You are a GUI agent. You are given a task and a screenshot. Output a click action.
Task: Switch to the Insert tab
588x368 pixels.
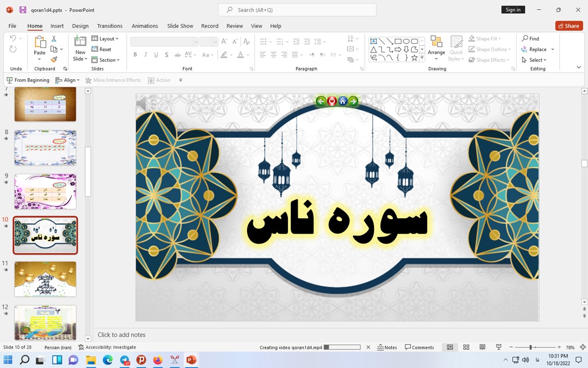point(57,26)
